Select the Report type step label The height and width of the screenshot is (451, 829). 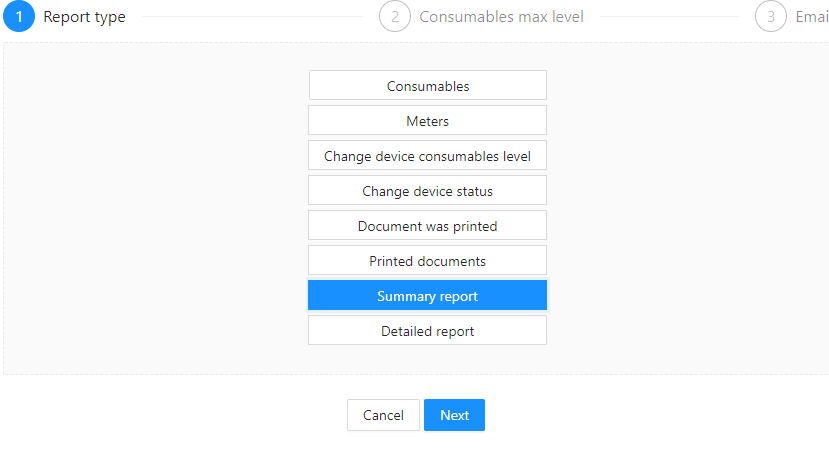coord(85,17)
